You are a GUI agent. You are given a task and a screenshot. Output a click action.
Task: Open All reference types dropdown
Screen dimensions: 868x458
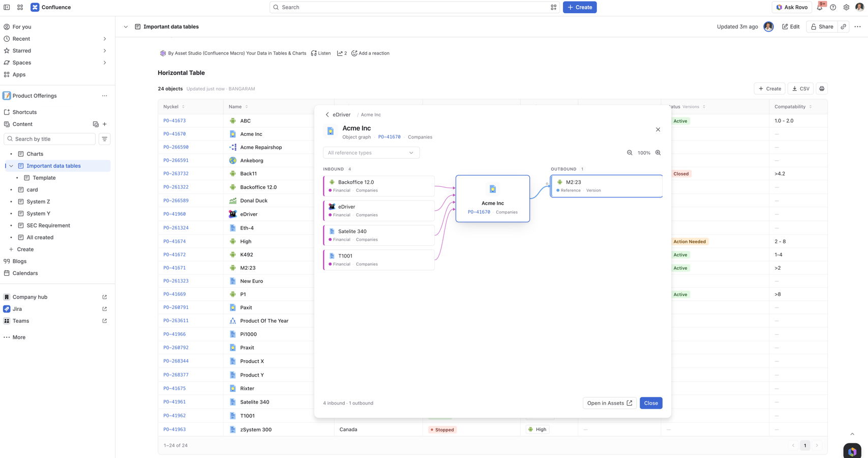click(x=371, y=153)
